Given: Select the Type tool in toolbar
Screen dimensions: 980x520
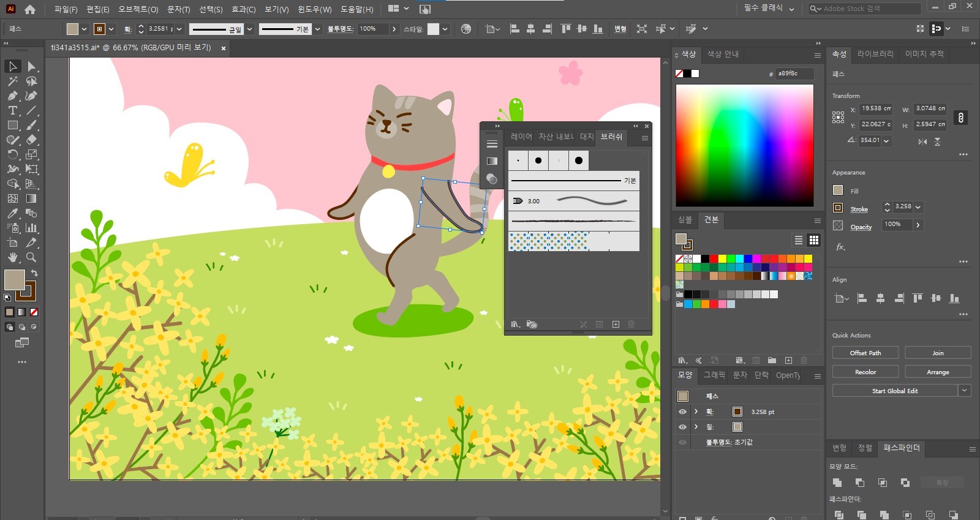Looking at the screenshot, I should coord(12,110).
